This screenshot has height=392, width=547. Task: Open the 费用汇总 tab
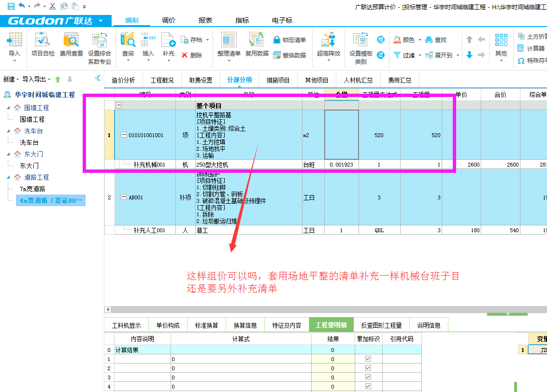[400, 80]
